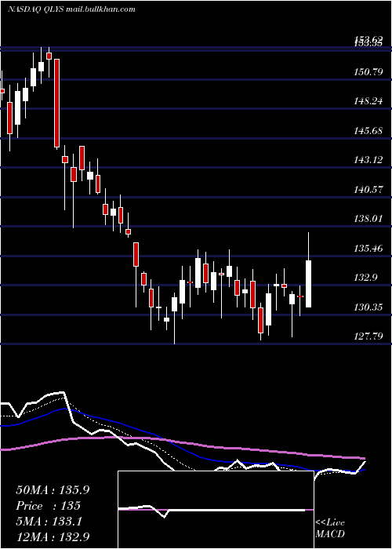
Task: Click the 132.9 price axis label
Action: click(x=365, y=278)
